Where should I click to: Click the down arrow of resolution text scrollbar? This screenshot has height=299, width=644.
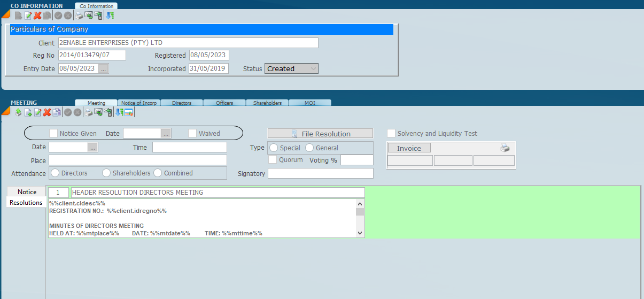coord(360,233)
